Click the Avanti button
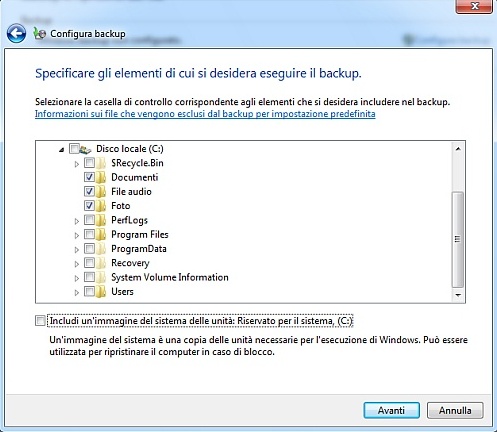The height and width of the screenshot is (432, 497). (x=391, y=410)
